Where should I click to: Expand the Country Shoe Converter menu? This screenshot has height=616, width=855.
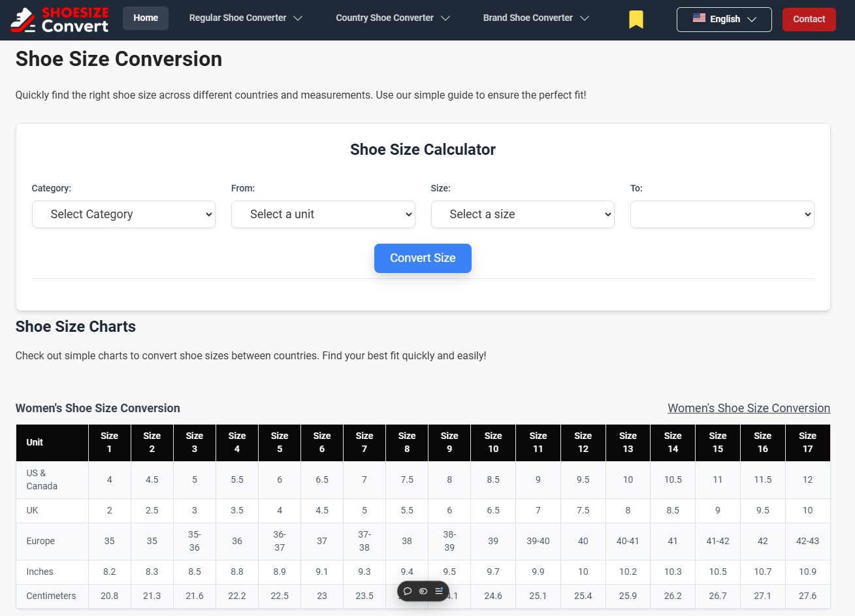(x=392, y=18)
